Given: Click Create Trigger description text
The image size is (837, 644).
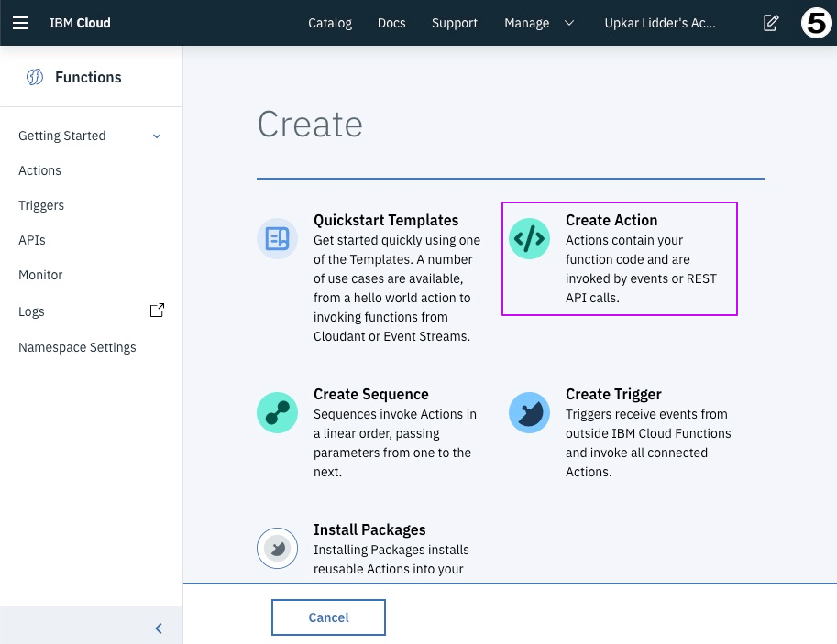Looking at the screenshot, I should coord(648,442).
